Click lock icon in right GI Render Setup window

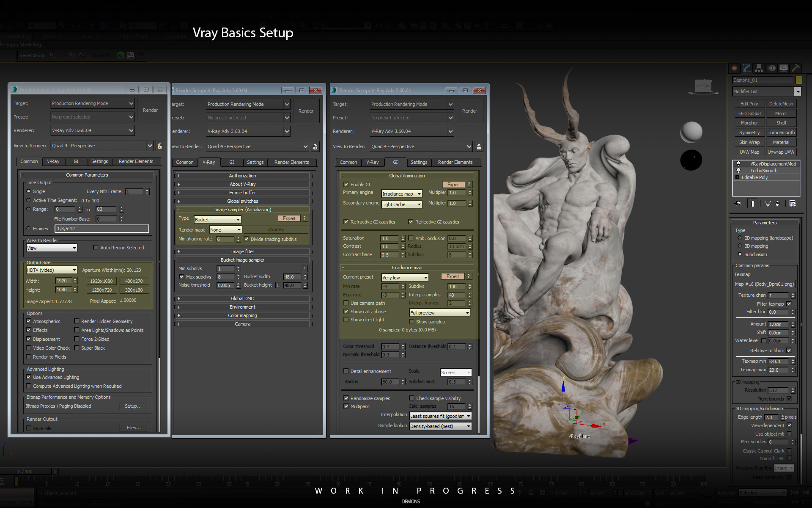pos(479,147)
